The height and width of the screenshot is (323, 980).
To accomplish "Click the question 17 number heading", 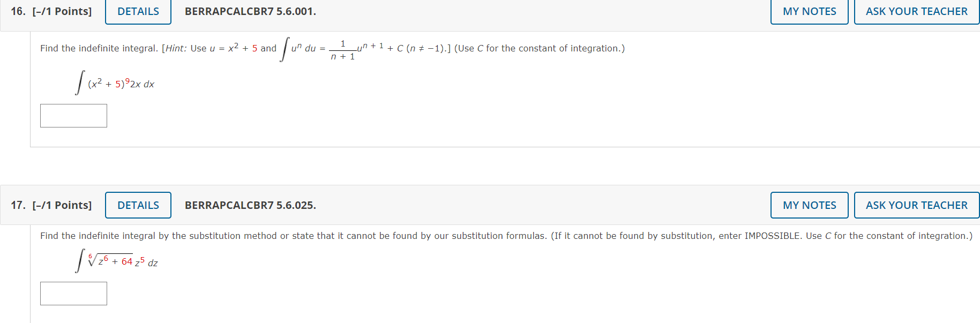I will pyautogui.click(x=17, y=205).
